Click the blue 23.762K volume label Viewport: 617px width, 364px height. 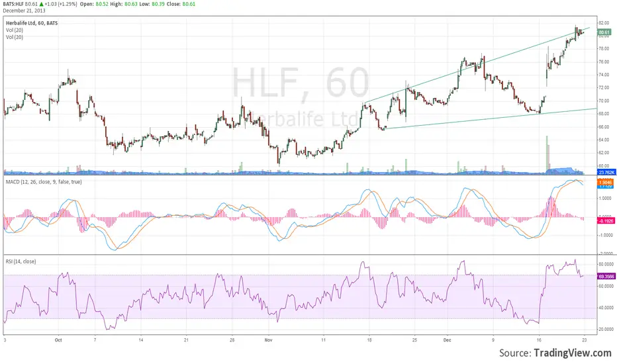606,172
